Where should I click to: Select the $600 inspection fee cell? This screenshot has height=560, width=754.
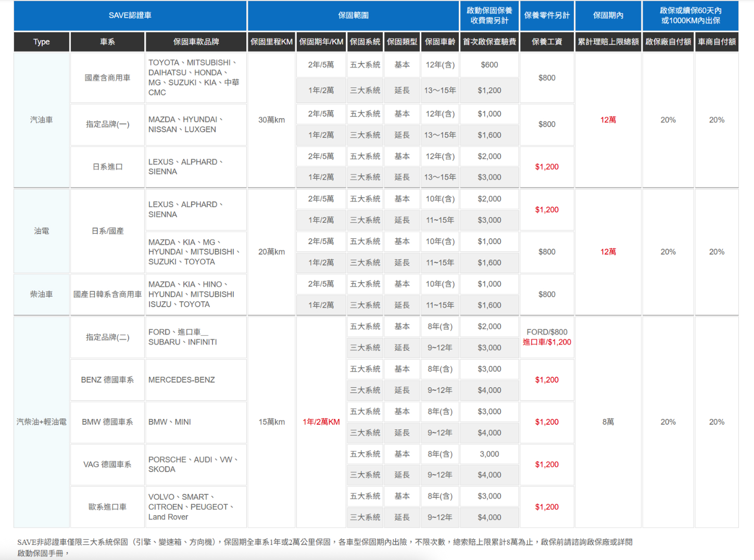point(489,65)
